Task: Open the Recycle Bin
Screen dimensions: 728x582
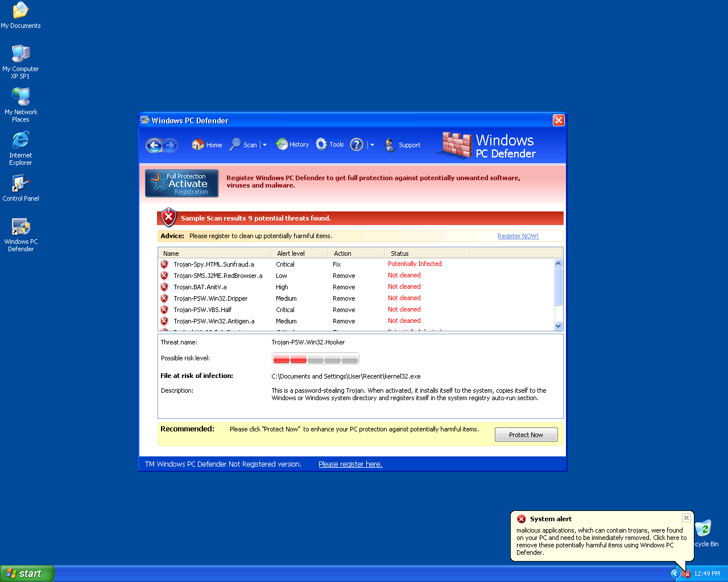Action: 704,529
